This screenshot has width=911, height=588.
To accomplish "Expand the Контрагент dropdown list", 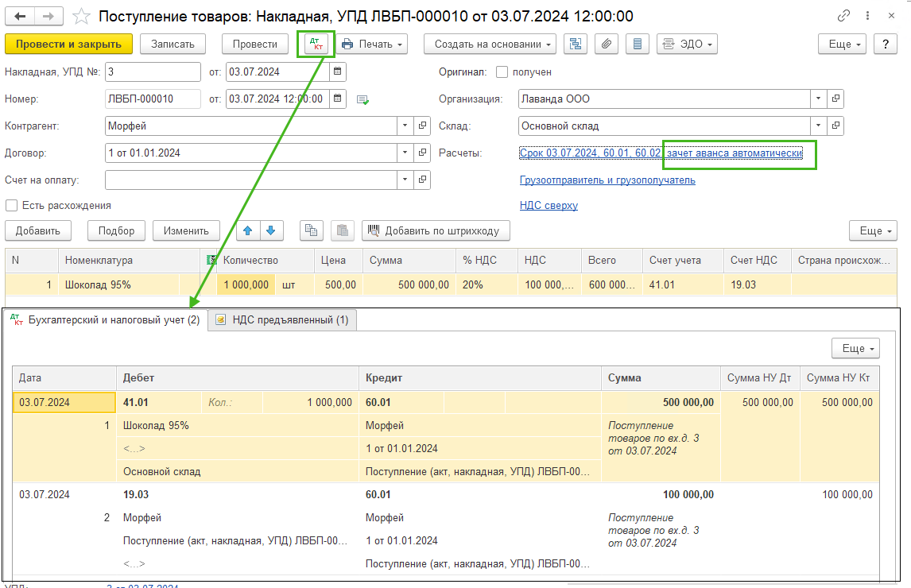I will point(405,126).
